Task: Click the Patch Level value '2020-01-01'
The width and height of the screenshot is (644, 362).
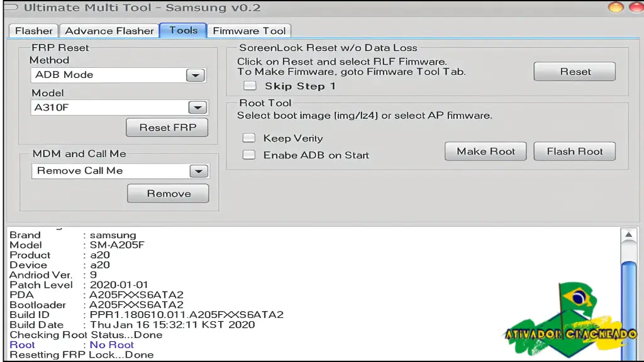Action: pos(119,285)
